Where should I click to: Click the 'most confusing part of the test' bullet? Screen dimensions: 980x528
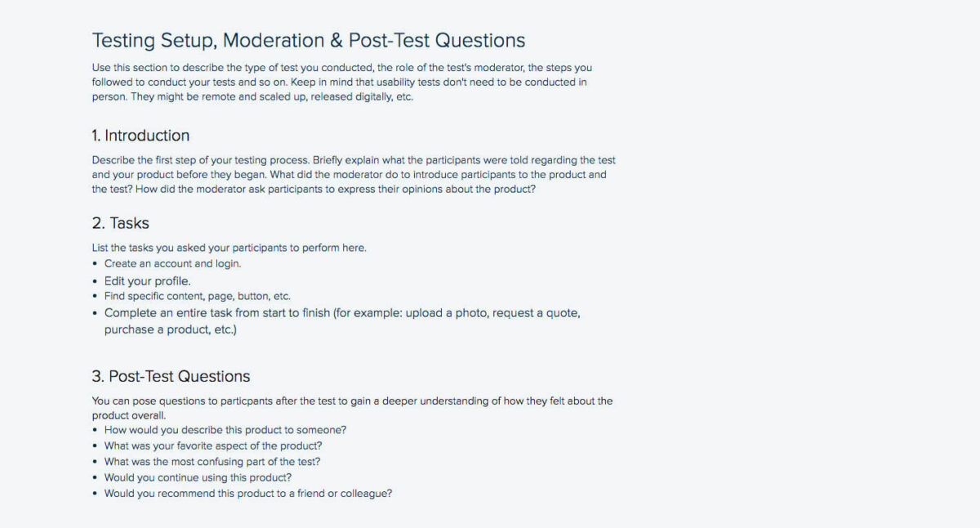(212, 462)
